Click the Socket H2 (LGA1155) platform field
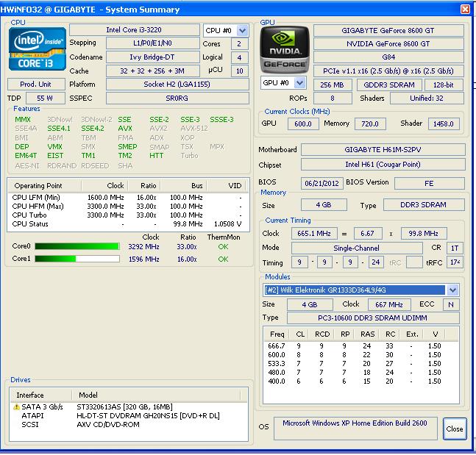476x455 pixels. (177, 84)
